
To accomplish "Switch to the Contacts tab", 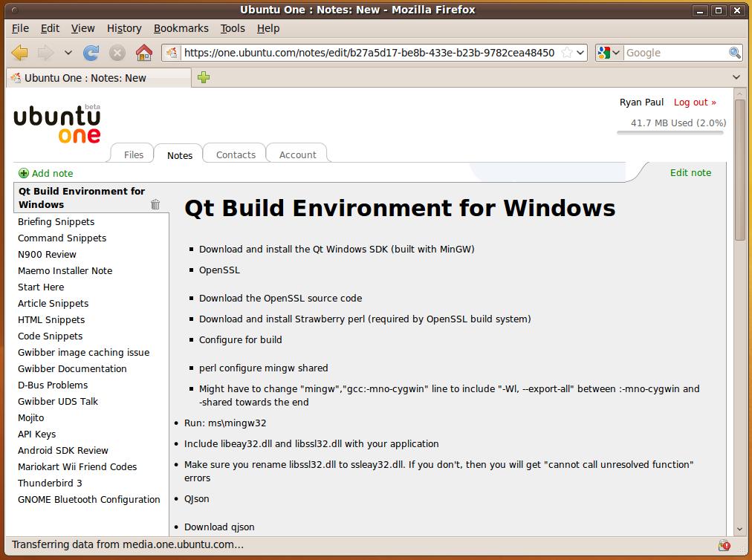I will (236, 154).
